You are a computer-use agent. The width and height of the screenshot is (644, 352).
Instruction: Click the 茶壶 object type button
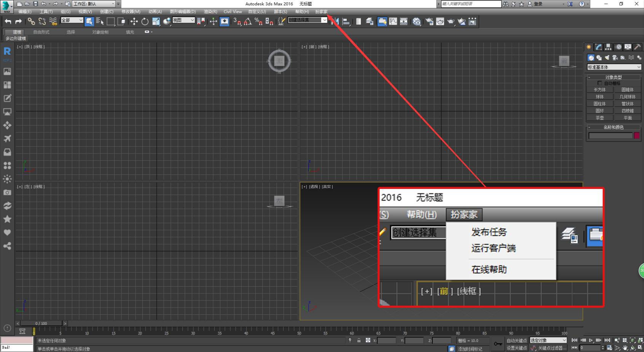(599, 118)
